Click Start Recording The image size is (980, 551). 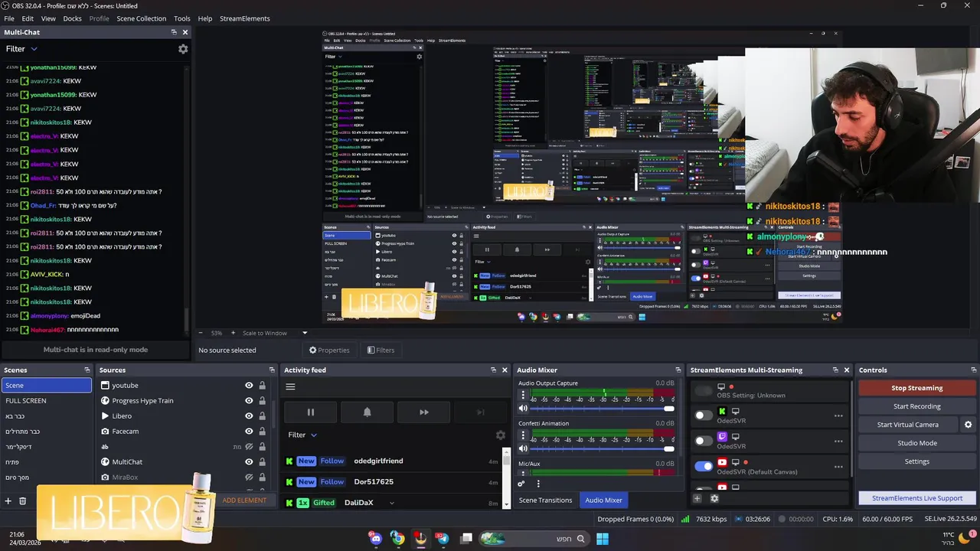[x=916, y=406]
